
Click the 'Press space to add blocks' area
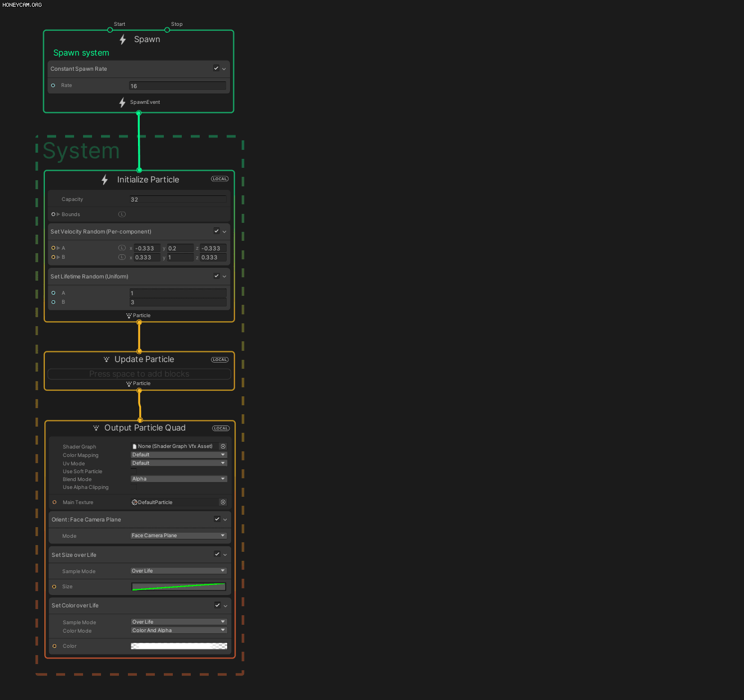tap(139, 374)
